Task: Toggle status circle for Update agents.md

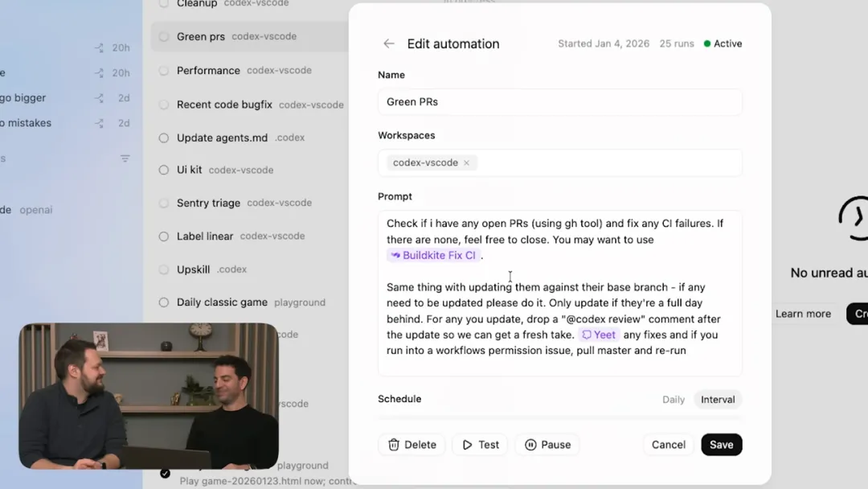Action: (164, 138)
